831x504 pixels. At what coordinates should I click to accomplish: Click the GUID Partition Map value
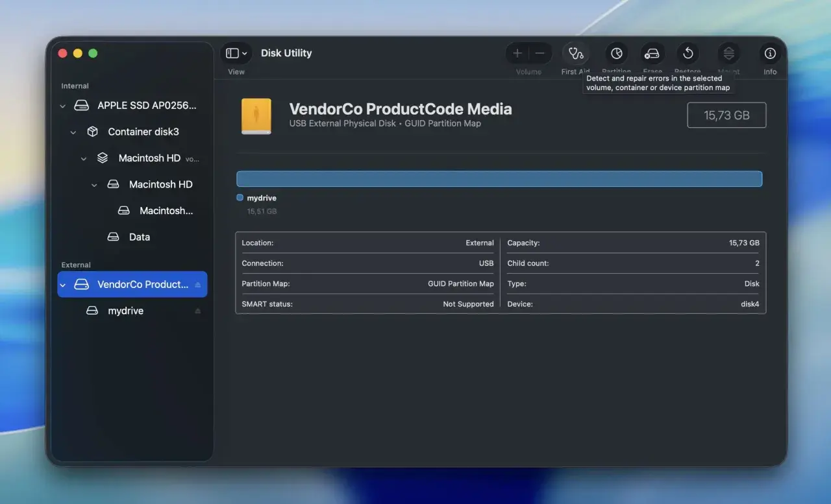tap(461, 283)
